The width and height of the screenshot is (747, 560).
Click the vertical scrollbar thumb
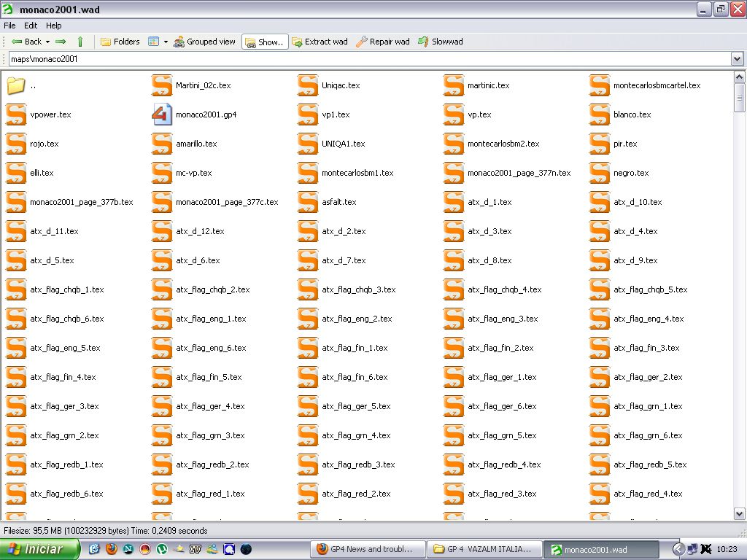(x=740, y=98)
